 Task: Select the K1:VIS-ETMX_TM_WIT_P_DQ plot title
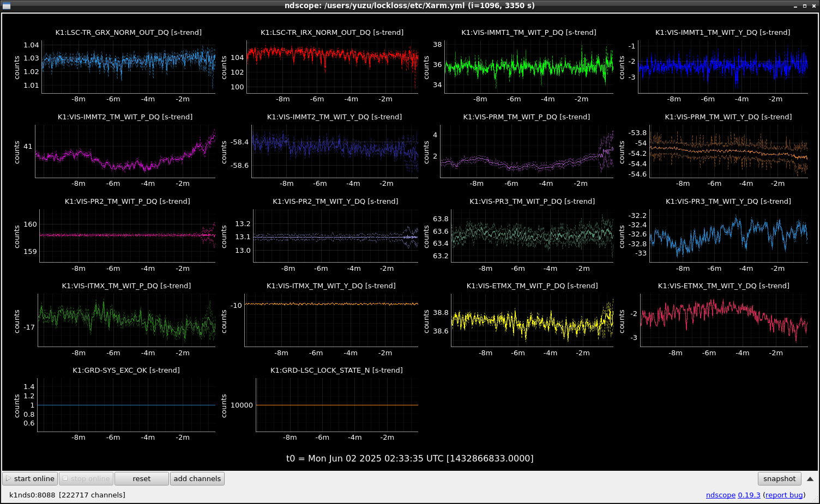click(532, 286)
